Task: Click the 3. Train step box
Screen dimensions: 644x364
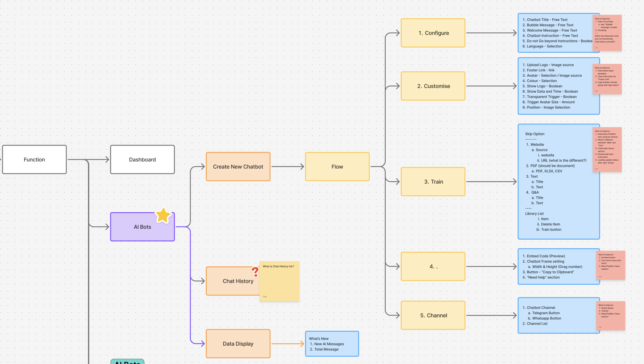Action: pyautogui.click(x=433, y=182)
